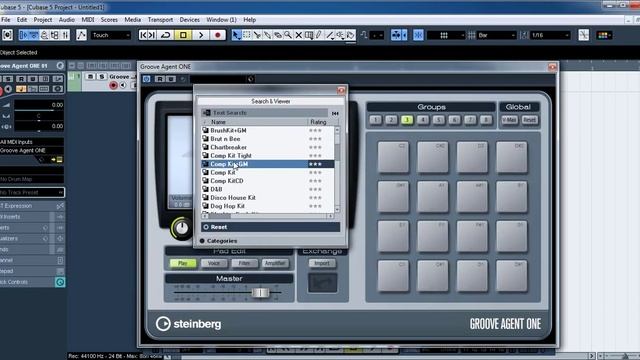This screenshot has height=360, width=640.
Task: Open the Snap type grid dropdown
Action: point(446,35)
